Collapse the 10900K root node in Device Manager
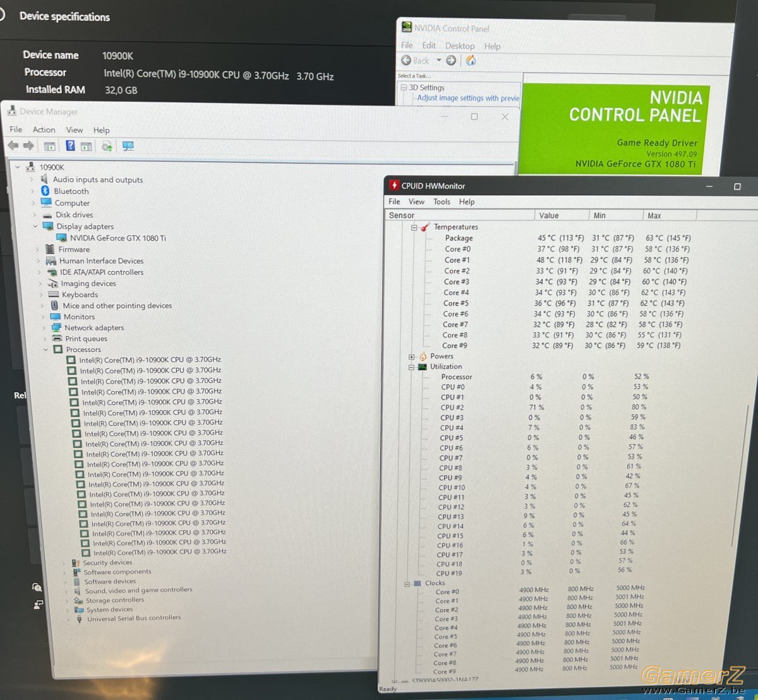758x700 pixels. [18, 167]
